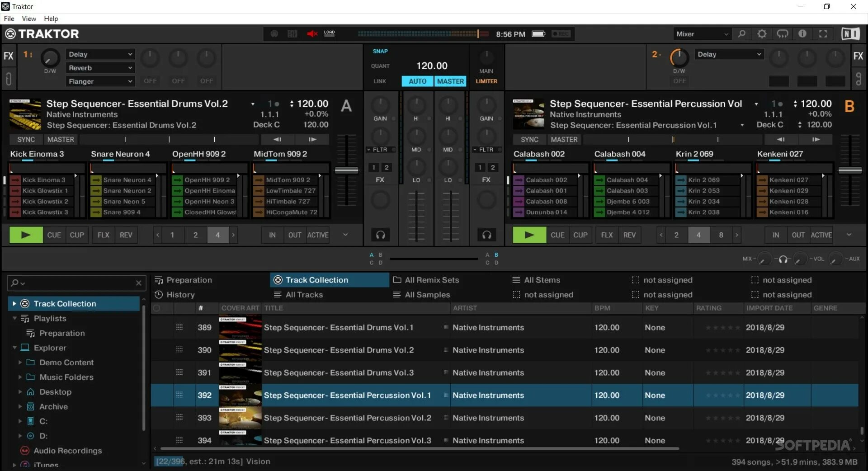This screenshot has height=471, width=868.
Task: Expand the Demo Content folder
Action: [20, 363]
